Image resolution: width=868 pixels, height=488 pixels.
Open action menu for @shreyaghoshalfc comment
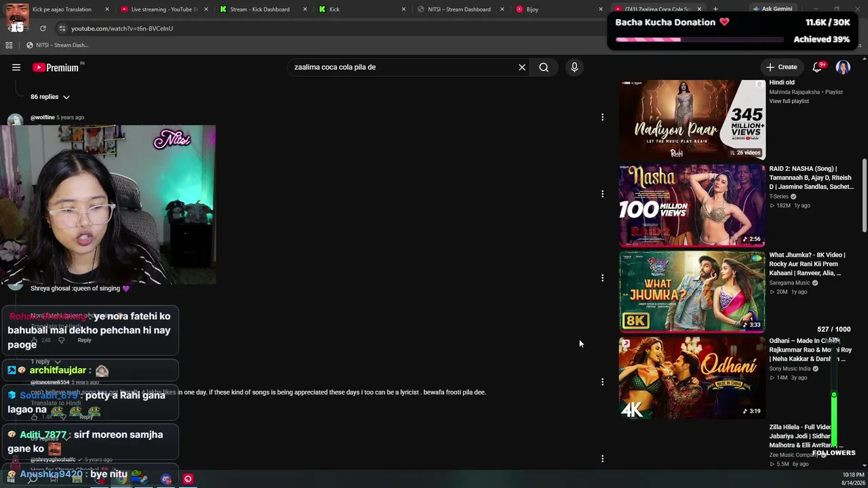tap(602, 459)
